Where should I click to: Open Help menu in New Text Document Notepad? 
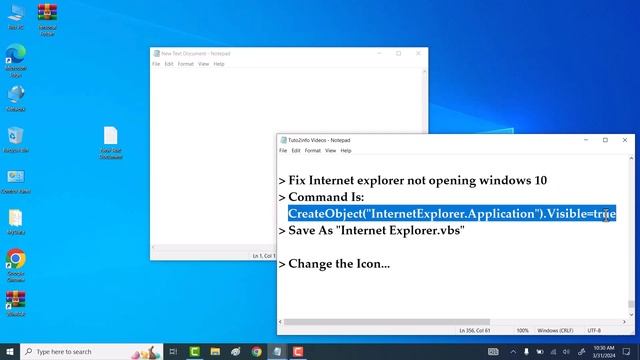point(219,64)
